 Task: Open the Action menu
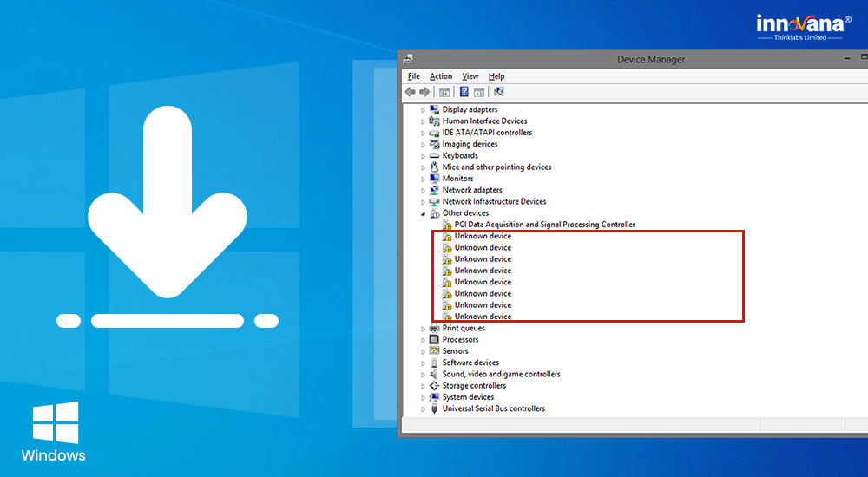coord(441,76)
